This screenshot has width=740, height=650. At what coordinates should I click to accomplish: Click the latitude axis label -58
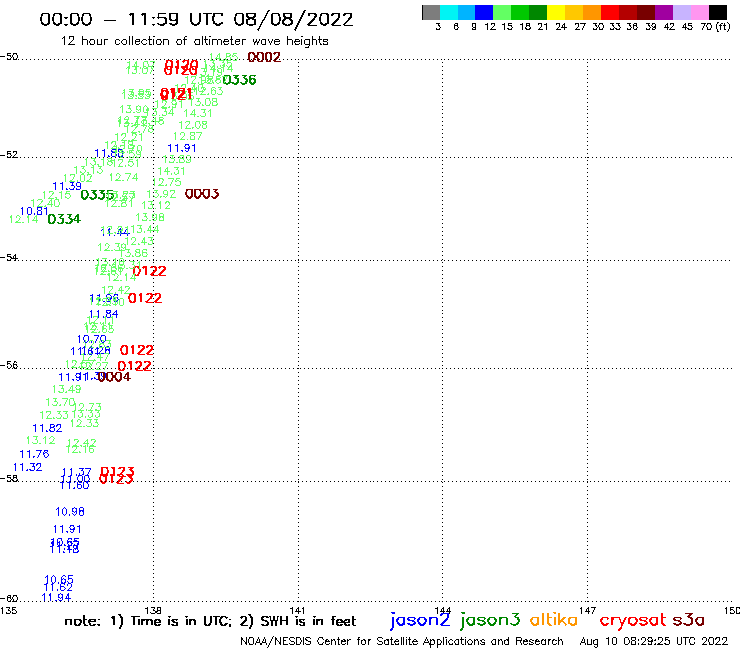(x=9, y=478)
